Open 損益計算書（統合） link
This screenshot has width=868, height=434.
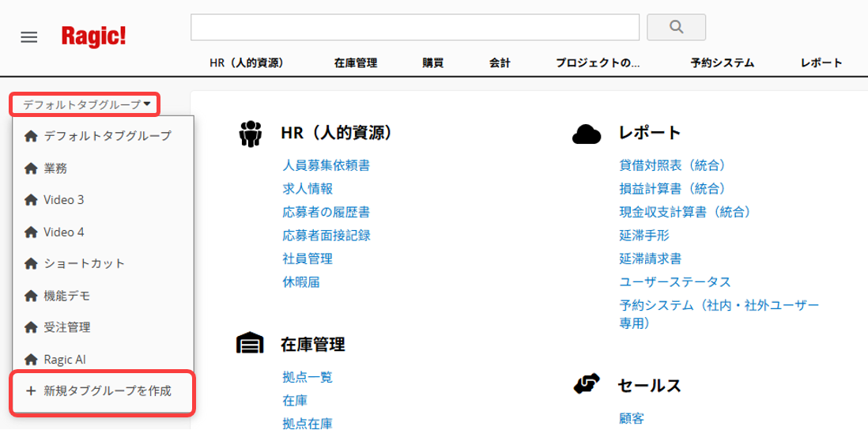point(673,189)
